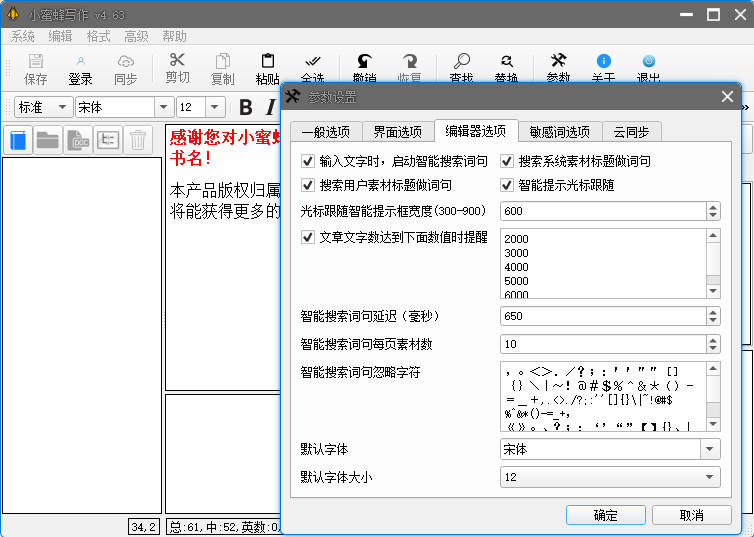This screenshot has width=754, height=537.
Task: Toggle 智能提示光标跟随 checkbox
Action: click(507, 185)
